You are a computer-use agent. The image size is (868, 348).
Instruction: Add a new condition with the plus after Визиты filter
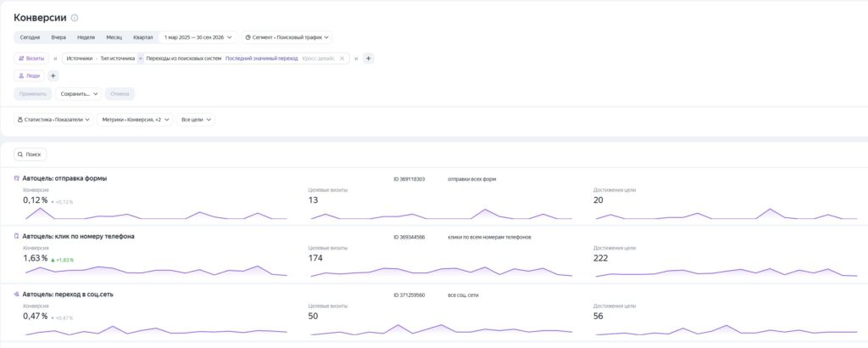[x=369, y=59]
